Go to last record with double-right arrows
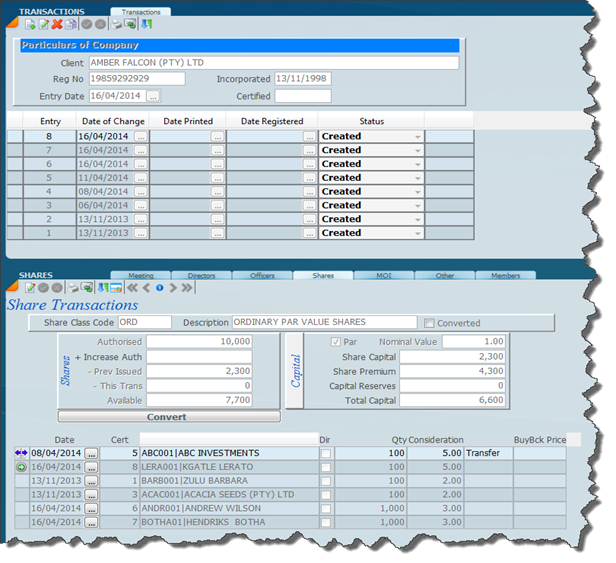 click(187, 288)
